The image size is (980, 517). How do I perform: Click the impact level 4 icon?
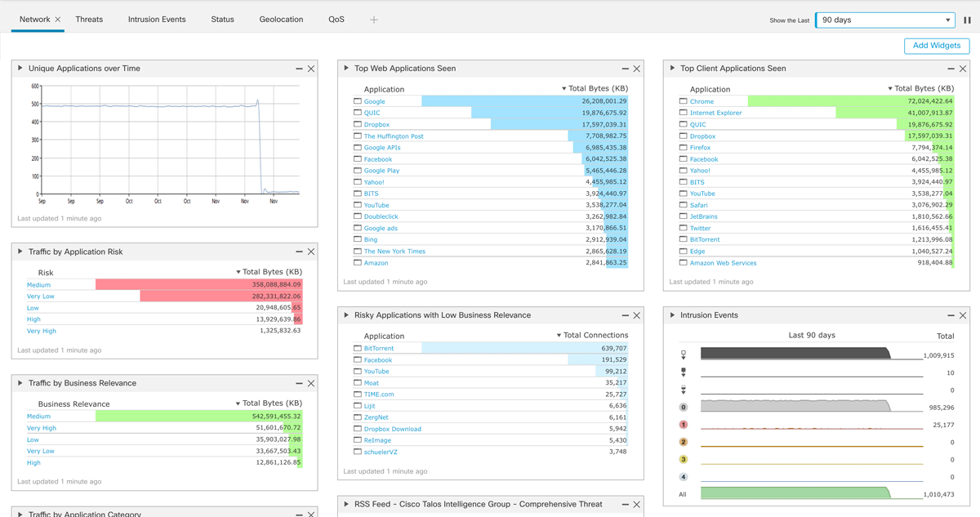point(684,477)
